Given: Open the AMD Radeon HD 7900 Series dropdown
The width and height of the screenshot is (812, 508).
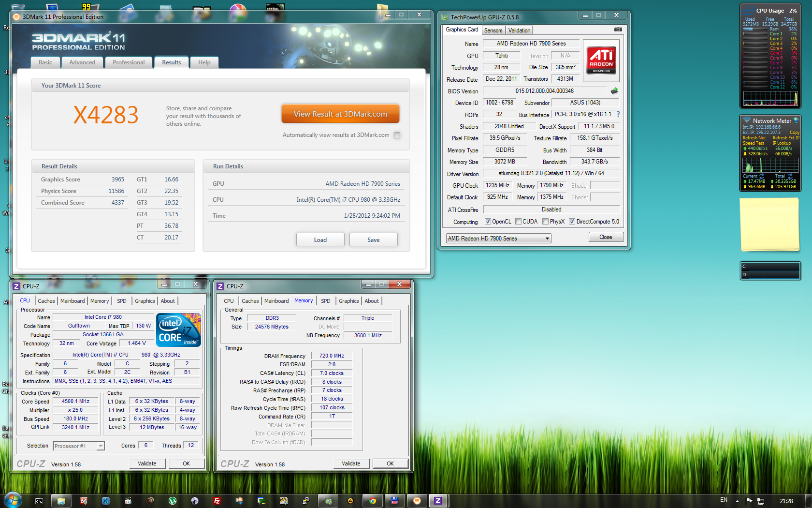Looking at the screenshot, I should (498, 239).
